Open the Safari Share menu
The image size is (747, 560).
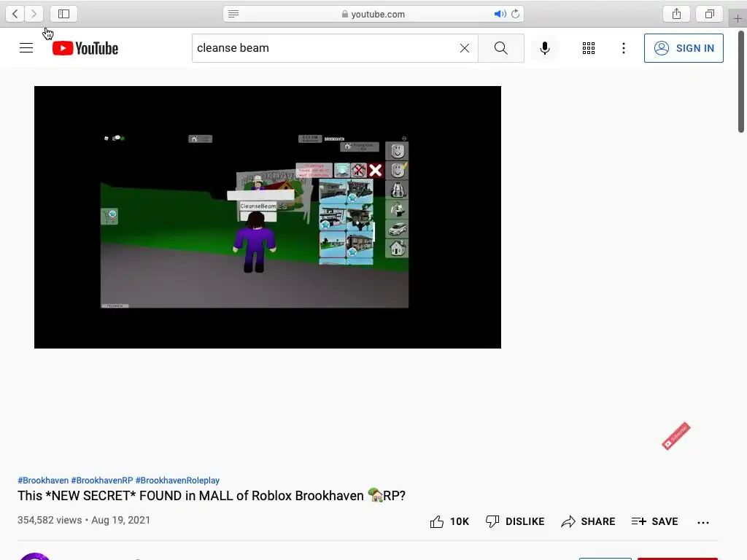[676, 14]
